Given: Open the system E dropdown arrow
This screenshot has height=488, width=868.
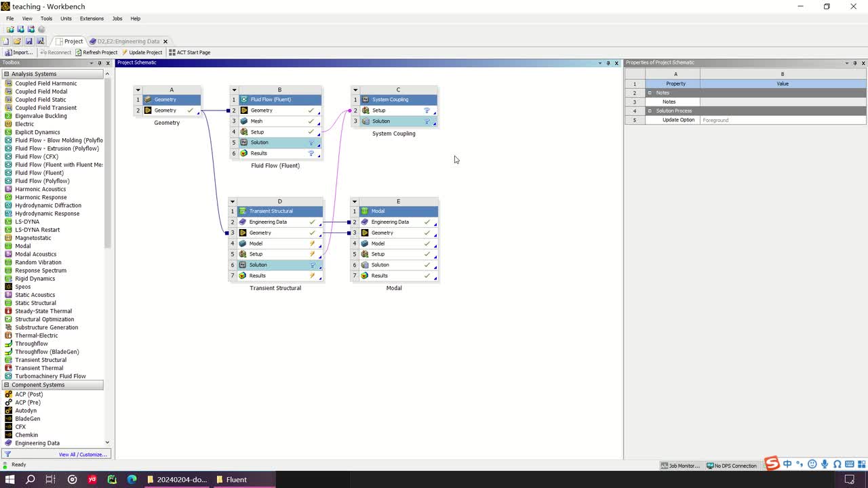Looking at the screenshot, I should [355, 201].
